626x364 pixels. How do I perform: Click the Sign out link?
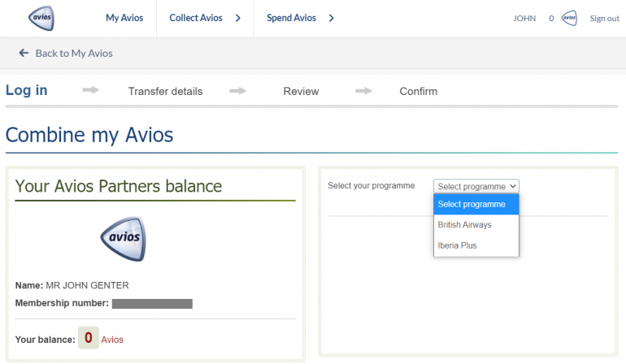tap(604, 19)
